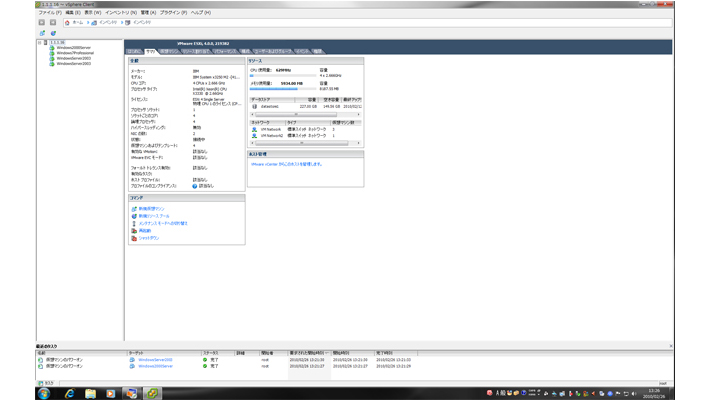710x400 pixels.
Task: Click the タスク icon in the status bar
Action: 40,383
